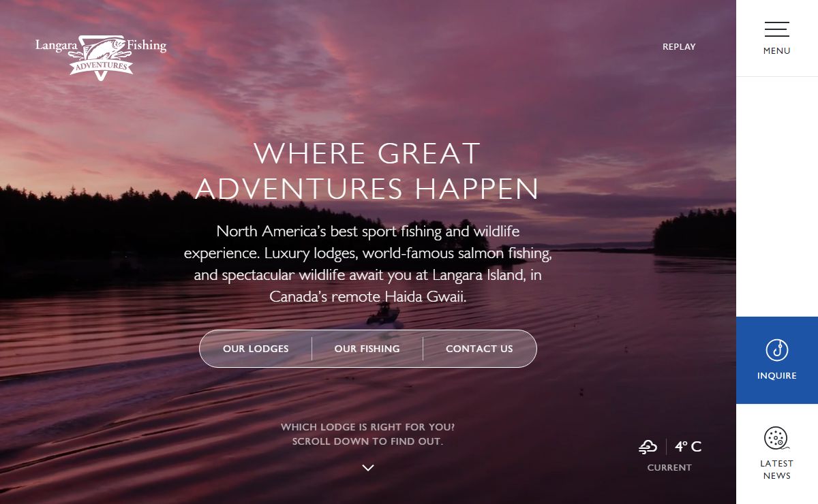Click the MENU text label
Viewport: 818px width, 504px height.
click(776, 51)
